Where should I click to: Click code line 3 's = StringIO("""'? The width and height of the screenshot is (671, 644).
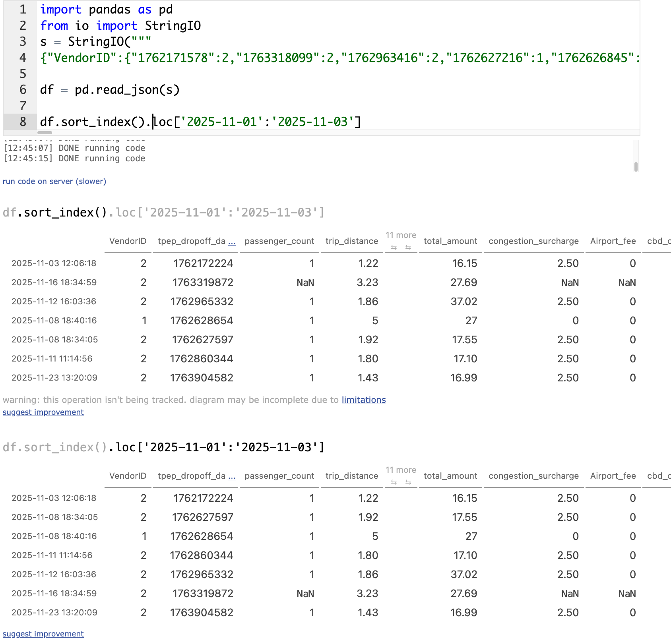click(x=95, y=42)
